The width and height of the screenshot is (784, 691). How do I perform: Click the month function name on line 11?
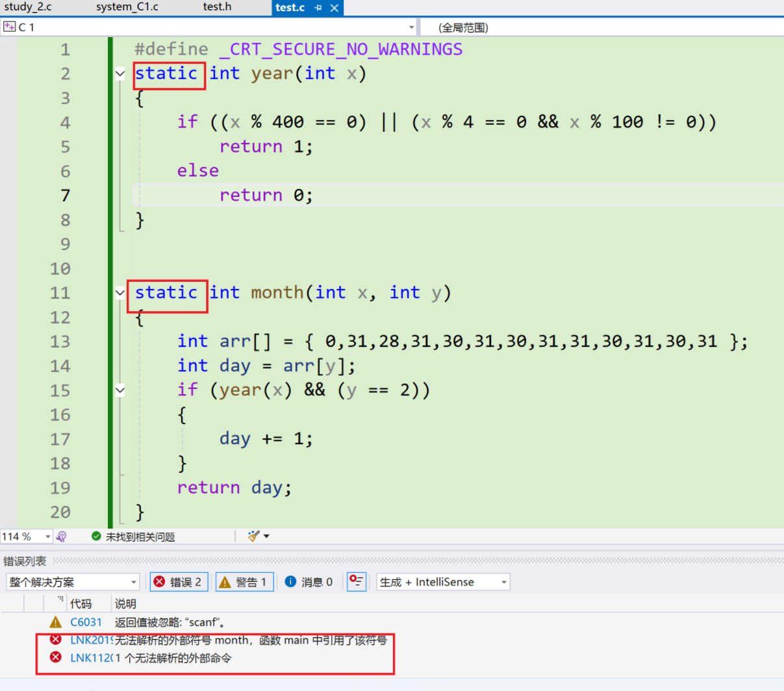point(277,293)
